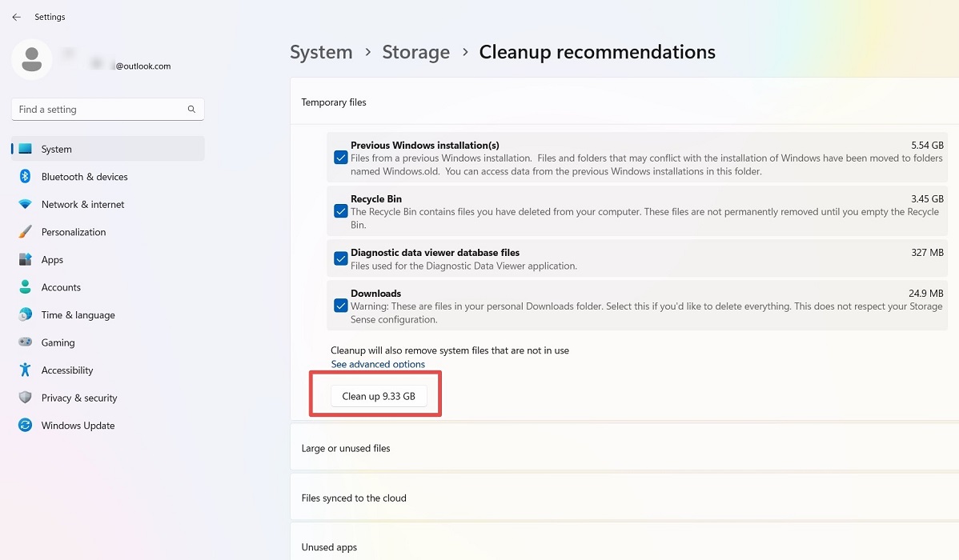959x560 pixels.
Task: Uncheck the Recycle Bin cleanup option
Action: pyautogui.click(x=340, y=211)
